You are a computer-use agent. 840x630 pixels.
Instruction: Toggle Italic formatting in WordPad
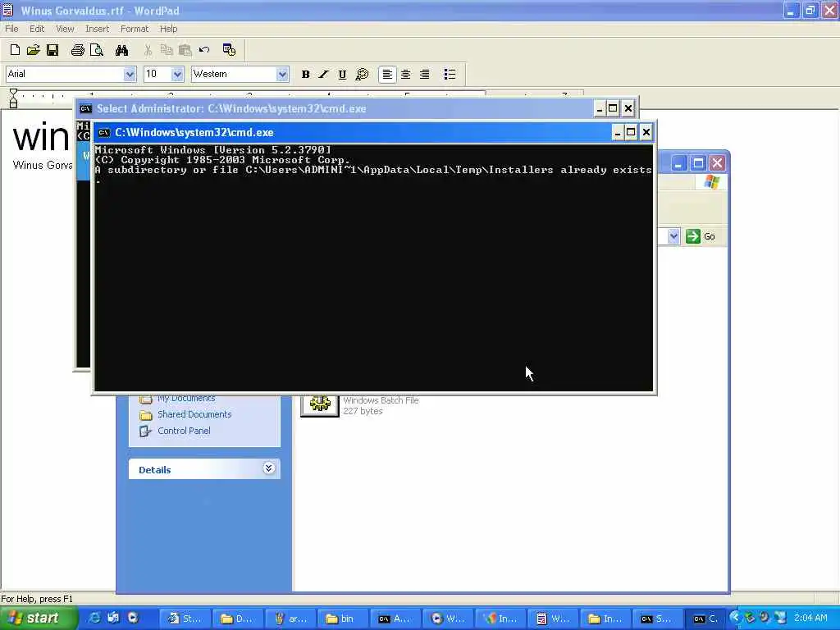click(x=323, y=75)
